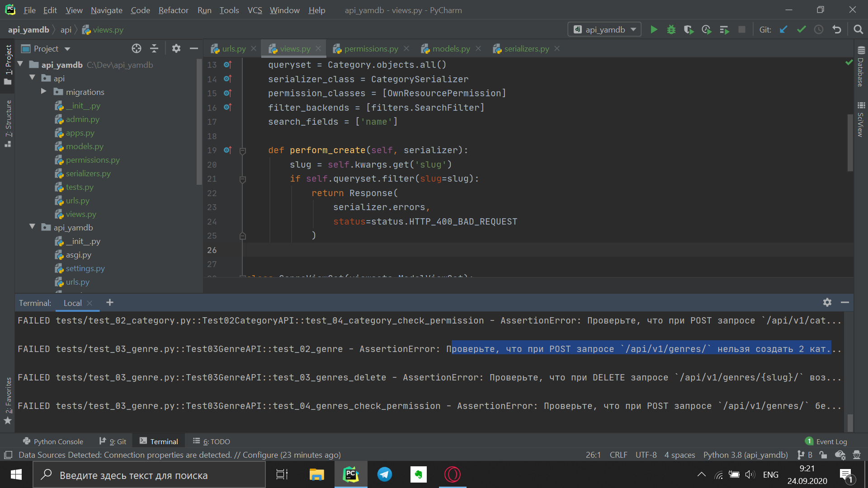This screenshot has width=868, height=488.
Task: Open the Refactor menu
Action: pos(173,10)
